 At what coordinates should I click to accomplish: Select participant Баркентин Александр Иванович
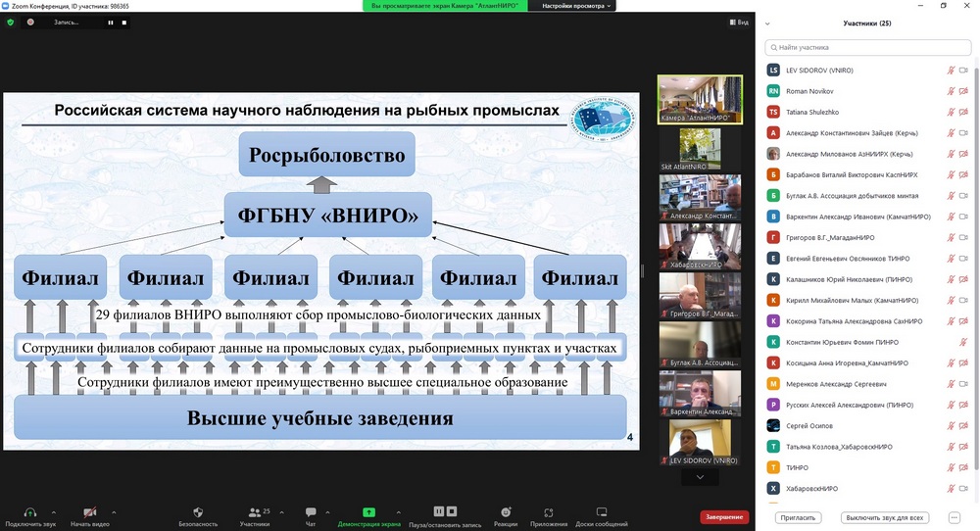click(867, 217)
